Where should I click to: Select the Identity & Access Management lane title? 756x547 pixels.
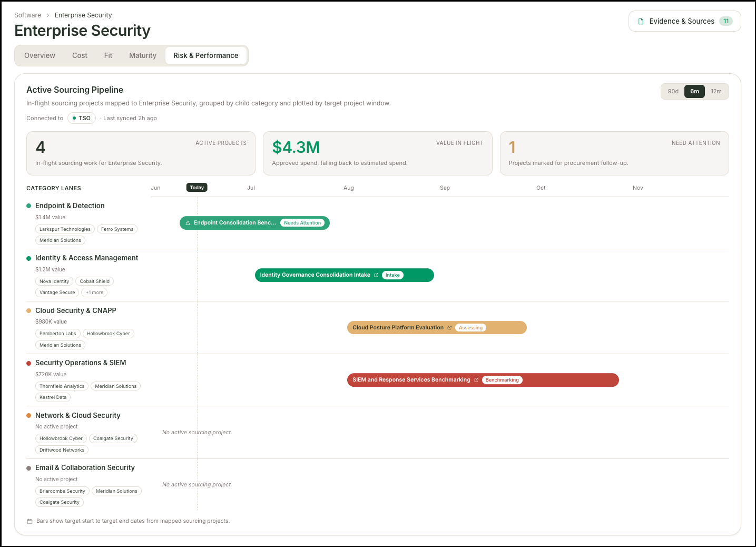[x=86, y=258]
